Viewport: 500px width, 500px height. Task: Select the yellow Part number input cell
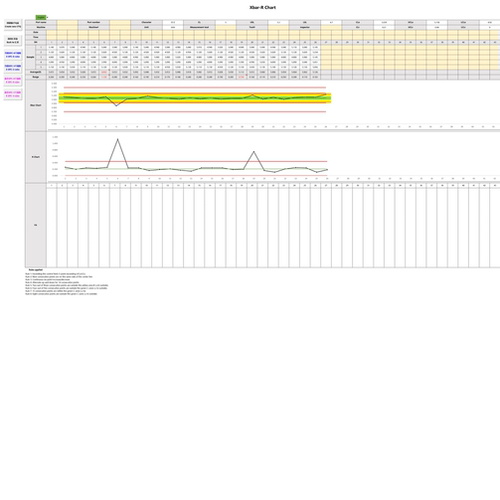120,22
